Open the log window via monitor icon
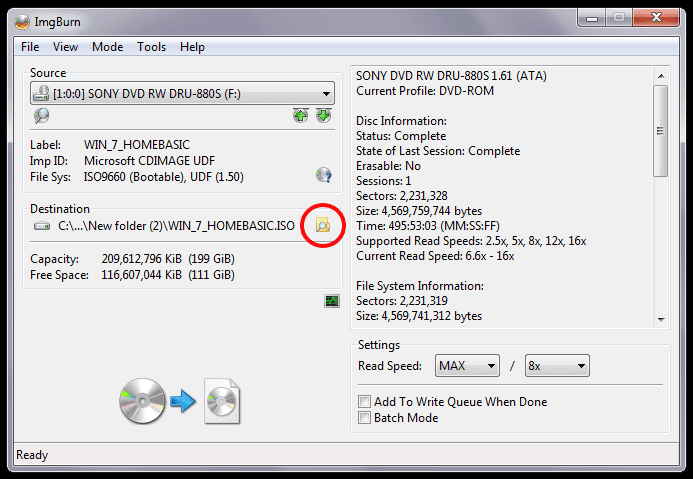Screen dimensions: 693x479 point(332,301)
